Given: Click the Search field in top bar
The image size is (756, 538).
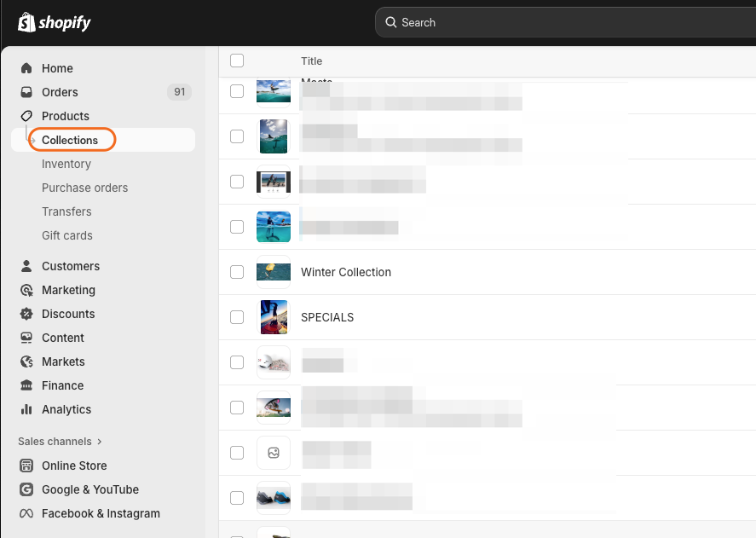Looking at the screenshot, I should [x=563, y=22].
